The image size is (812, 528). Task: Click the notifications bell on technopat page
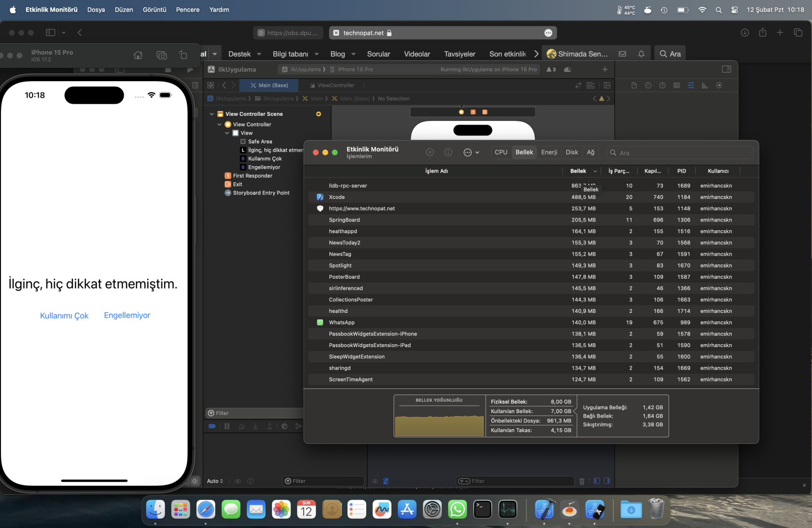pyautogui.click(x=641, y=54)
